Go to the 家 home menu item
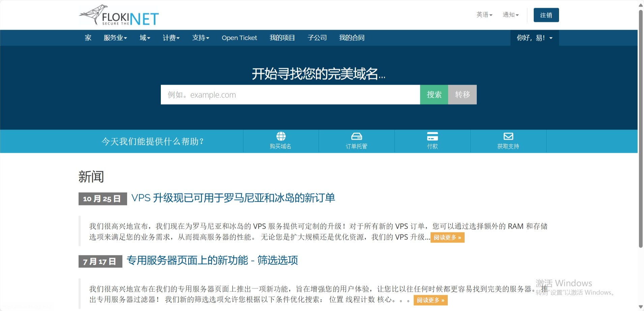 [88, 38]
